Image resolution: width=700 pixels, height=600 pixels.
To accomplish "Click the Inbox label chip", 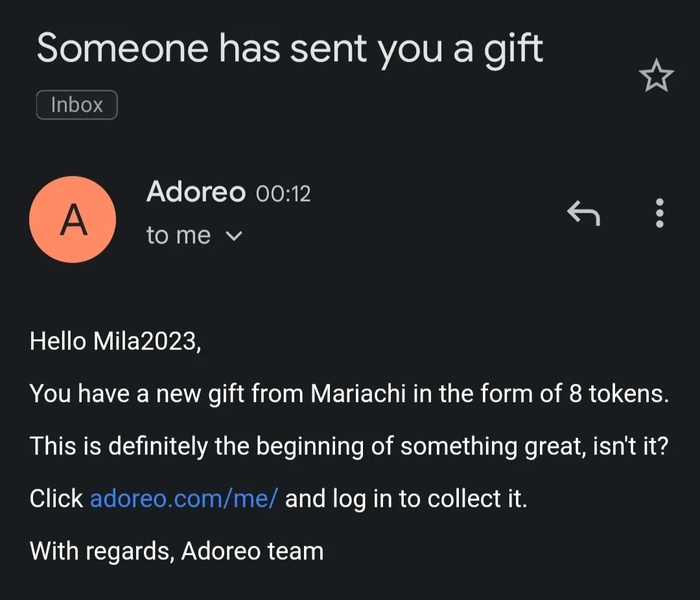I will (x=77, y=105).
